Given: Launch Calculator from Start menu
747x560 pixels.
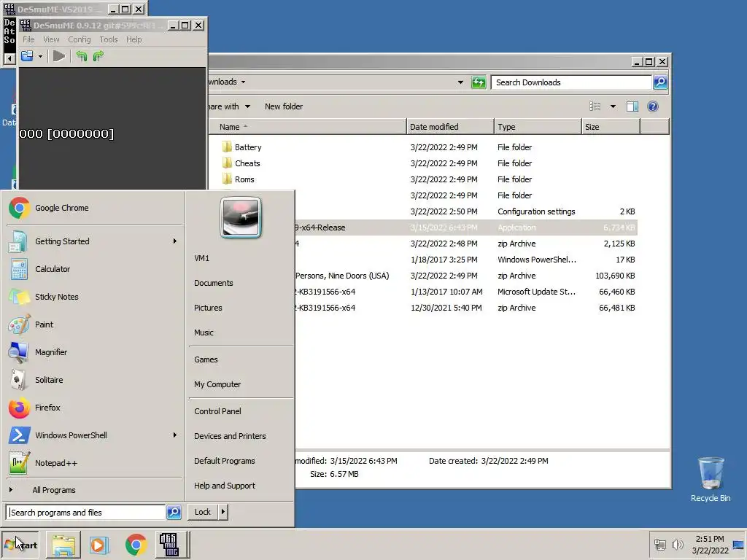Looking at the screenshot, I should coord(94,269).
